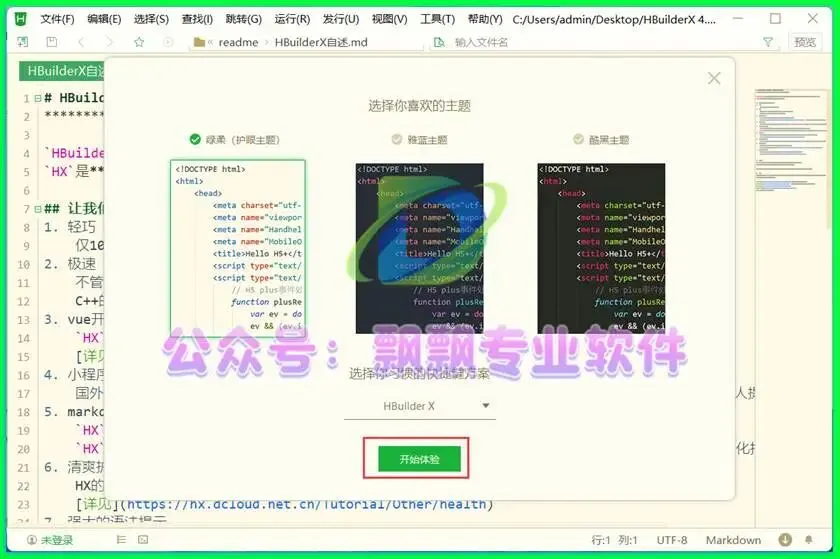The height and width of the screenshot is (559, 840).
Task: Click the outline list icon in status bar
Action: coord(121,540)
